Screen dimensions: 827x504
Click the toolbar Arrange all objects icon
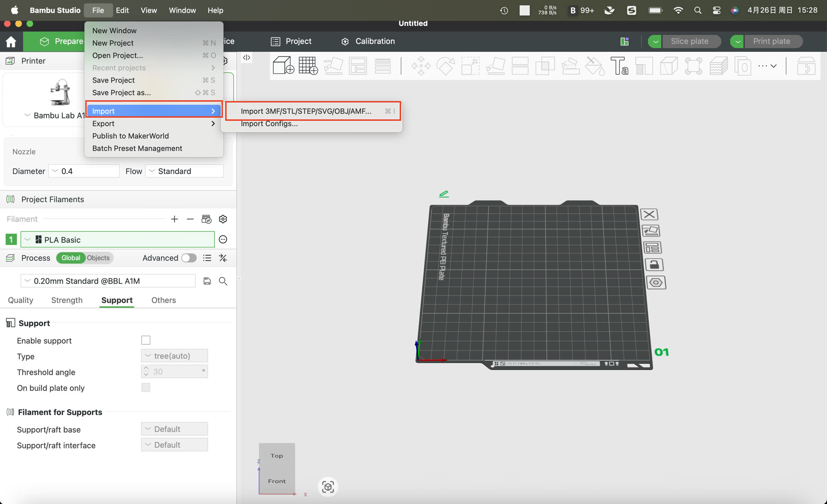[358, 66]
